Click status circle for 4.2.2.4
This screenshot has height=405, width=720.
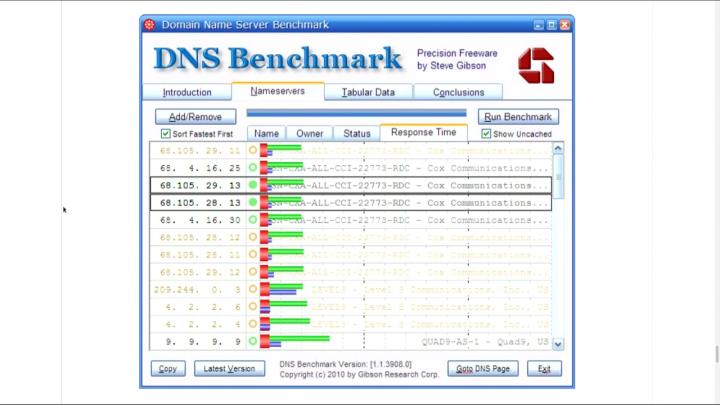253,324
